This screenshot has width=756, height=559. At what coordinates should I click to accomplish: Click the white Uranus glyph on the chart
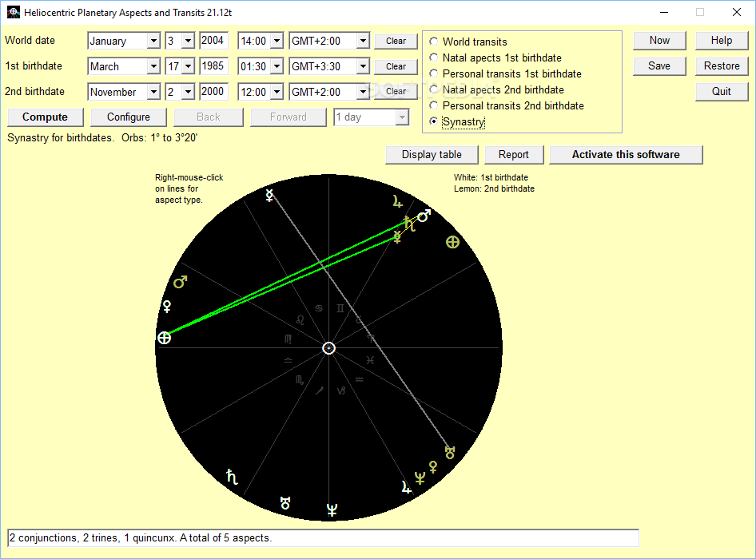click(x=285, y=504)
